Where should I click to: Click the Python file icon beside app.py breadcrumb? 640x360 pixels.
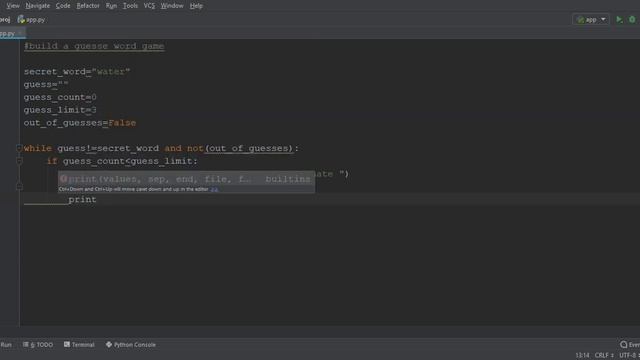pos(21,20)
